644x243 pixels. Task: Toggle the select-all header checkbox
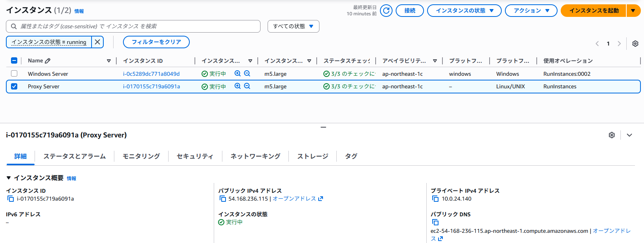click(14, 60)
